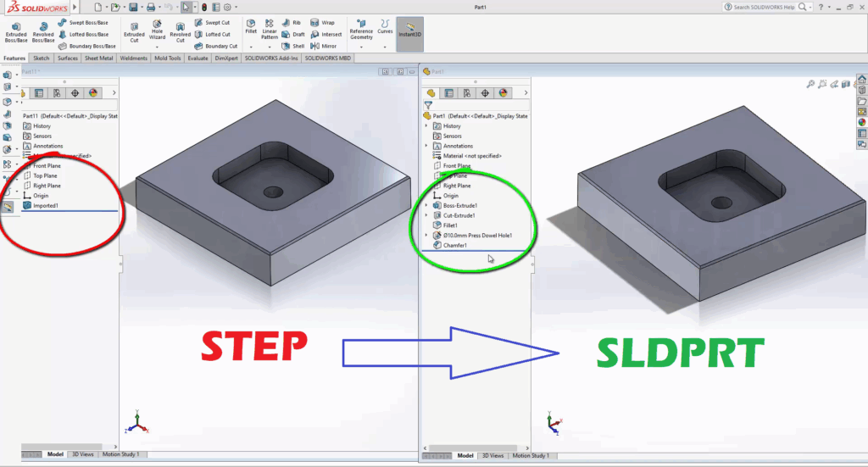Expand the Boss-Extrude1 feature node

pos(426,205)
